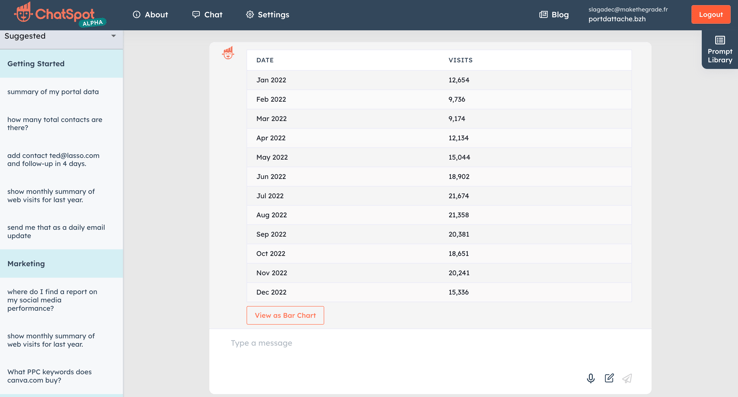Click the 'May 2022' date cell

(x=272, y=157)
